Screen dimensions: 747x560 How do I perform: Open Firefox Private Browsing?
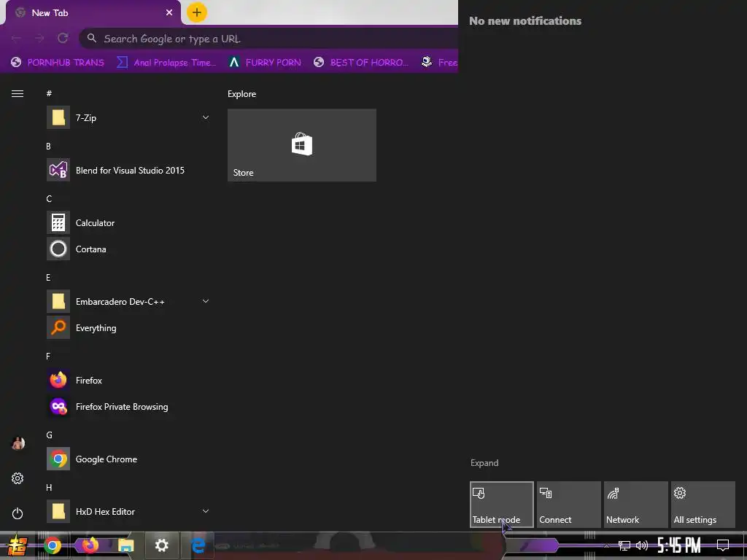128,407
